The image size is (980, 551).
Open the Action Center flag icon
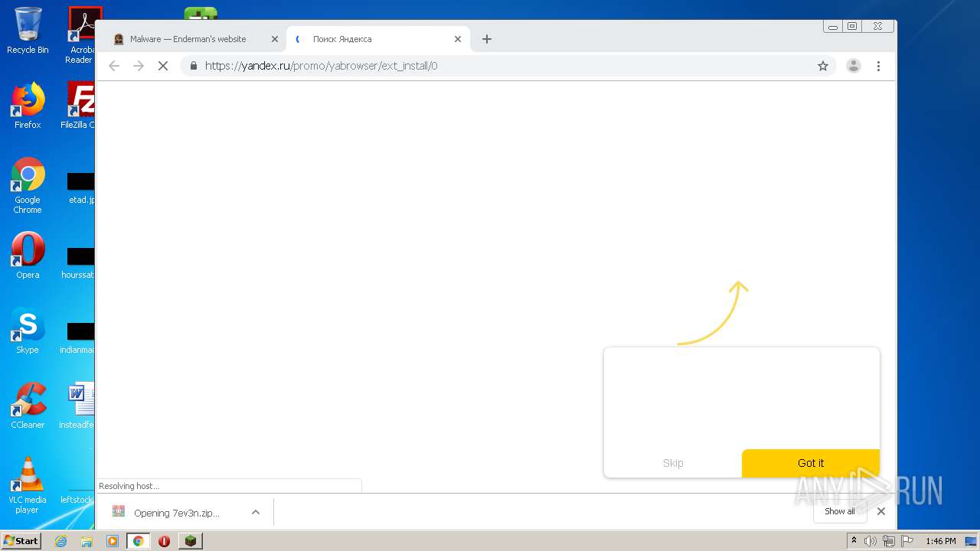point(906,541)
